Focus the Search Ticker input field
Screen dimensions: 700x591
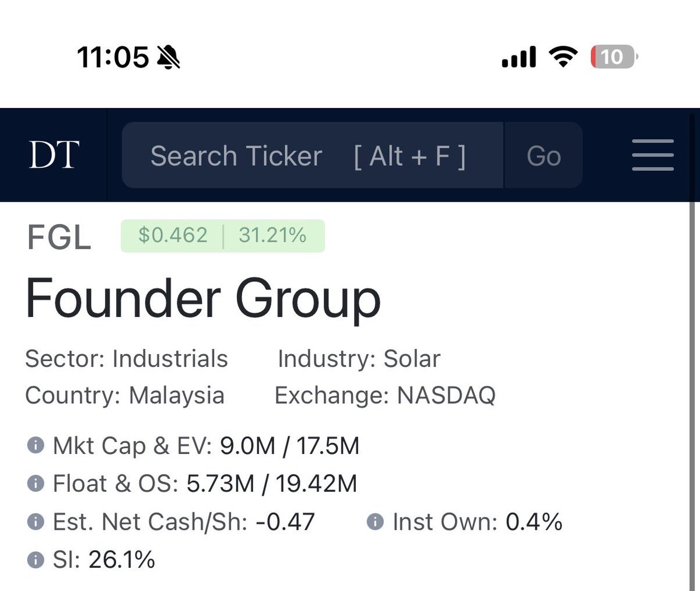click(x=313, y=155)
